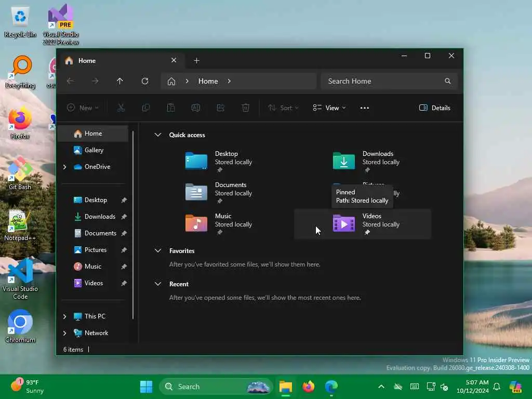Image resolution: width=532 pixels, height=399 pixels.
Task: Unpin Downloads via sidebar pin icon
Action: coord(124,217)
